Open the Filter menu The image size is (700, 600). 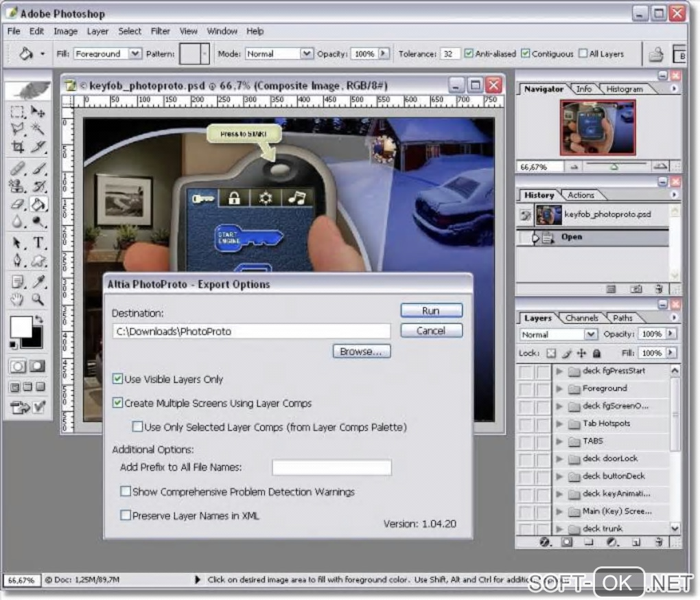point(161,32)
